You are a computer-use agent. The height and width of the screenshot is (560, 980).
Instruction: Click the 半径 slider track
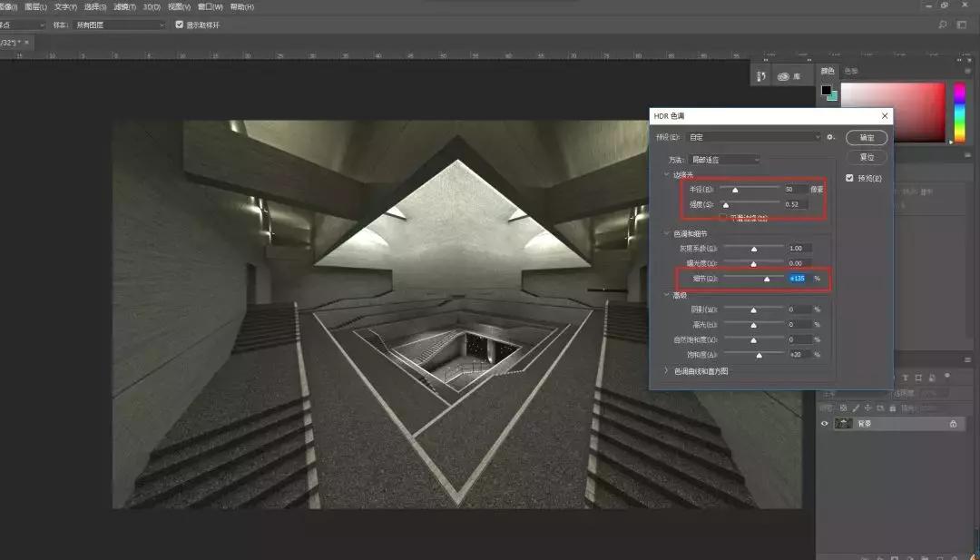750,187
